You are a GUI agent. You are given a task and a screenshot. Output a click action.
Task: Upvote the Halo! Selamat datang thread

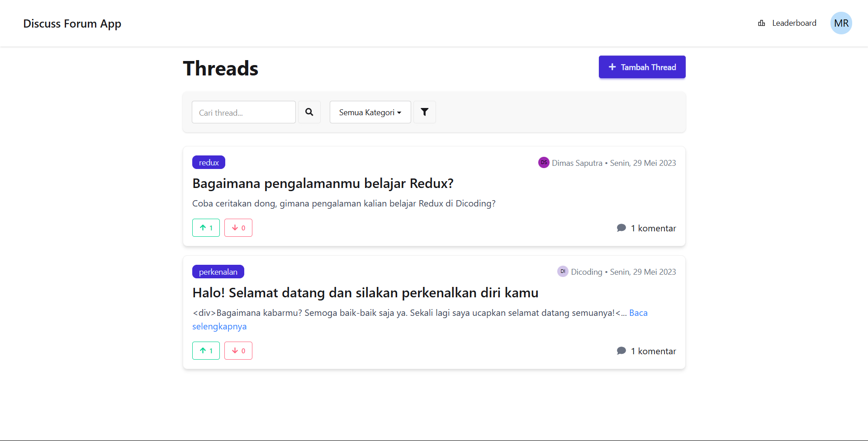[206, 351]
